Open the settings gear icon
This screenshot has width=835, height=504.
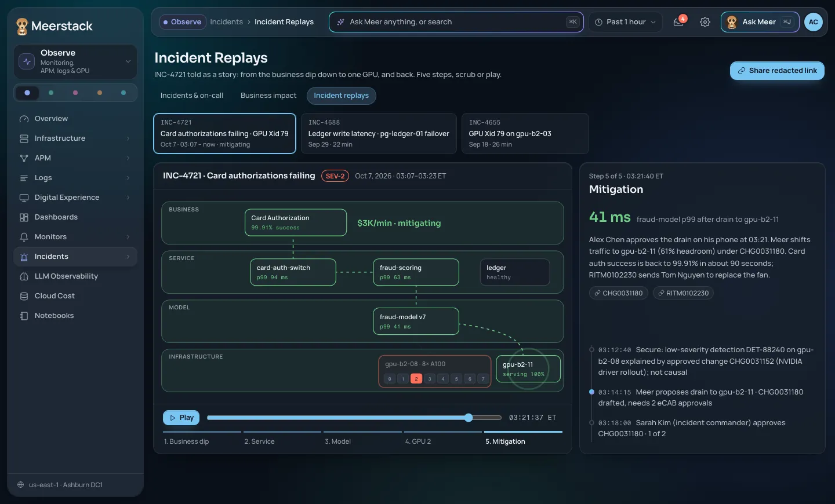[705, 22]
